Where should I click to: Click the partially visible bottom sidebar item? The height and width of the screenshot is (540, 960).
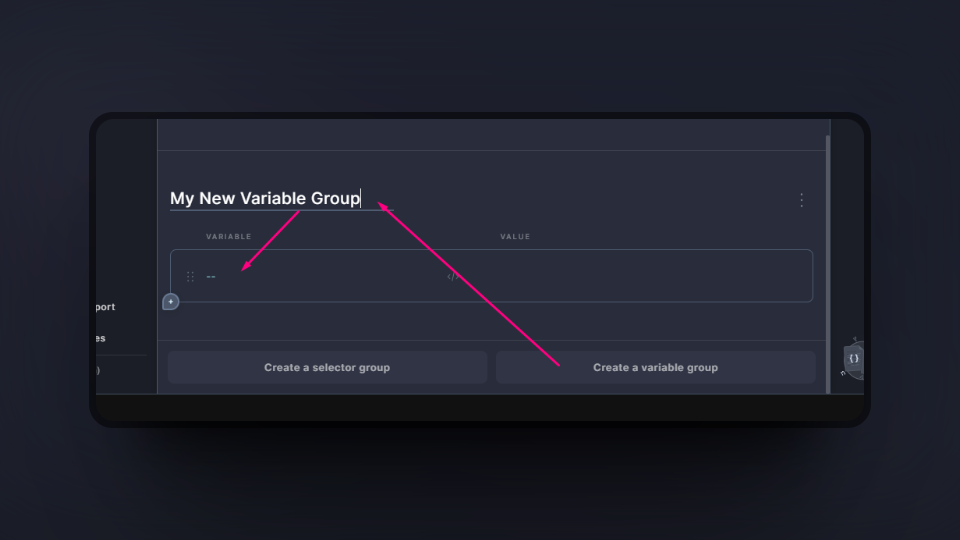[x=97, y=370]
